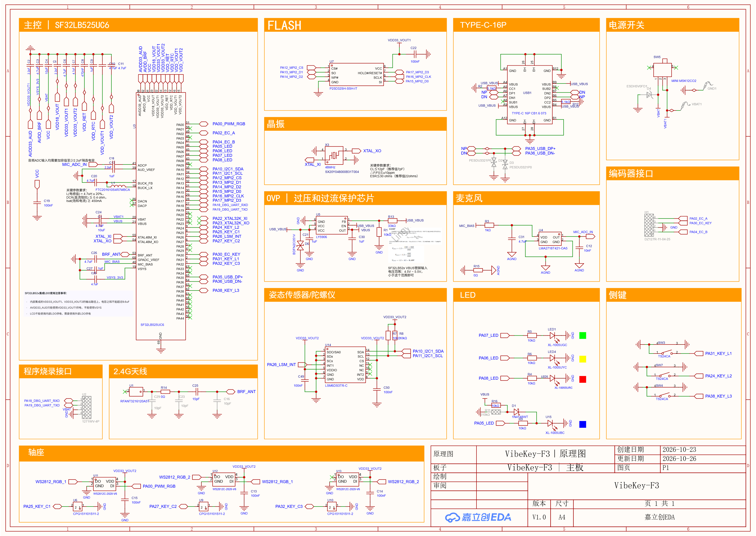Select the U11 WS2812C RGB LED symbol
This screenshot has height=536, width=756.
pyautogui.click(x=104, y=484)
